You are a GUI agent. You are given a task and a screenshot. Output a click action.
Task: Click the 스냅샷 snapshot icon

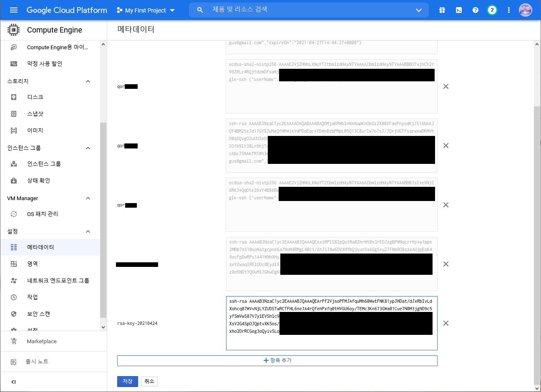(14, 114)
